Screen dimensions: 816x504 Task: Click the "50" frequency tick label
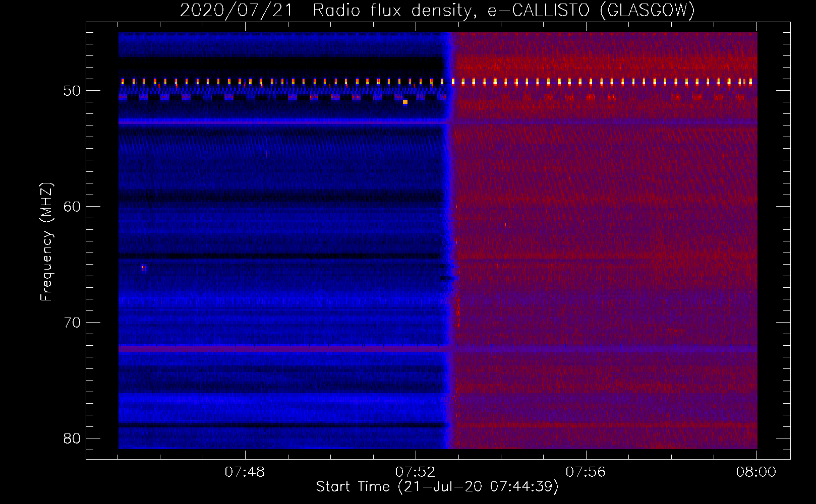[72, 91]
